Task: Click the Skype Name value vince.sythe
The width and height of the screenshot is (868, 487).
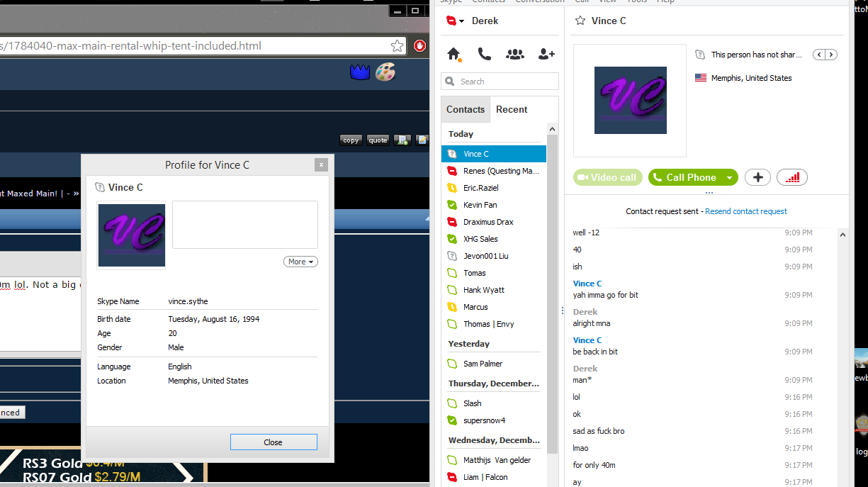Action: [188, 301]
